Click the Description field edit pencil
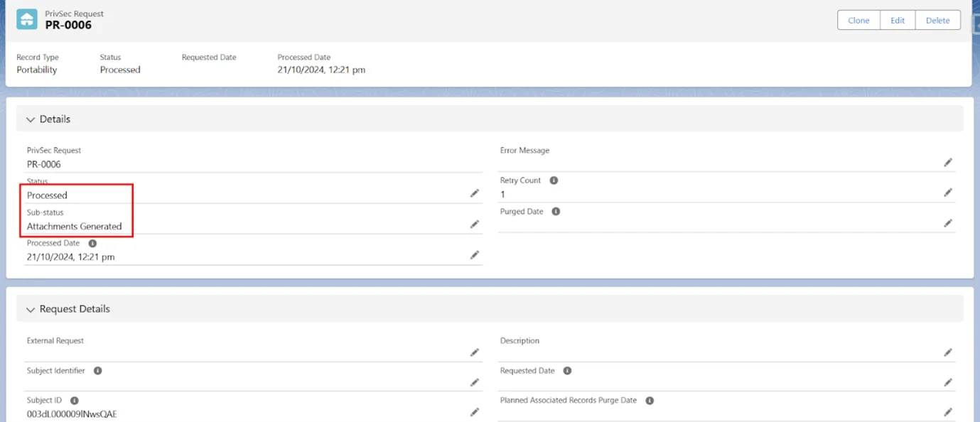 (x=947, y=352)
